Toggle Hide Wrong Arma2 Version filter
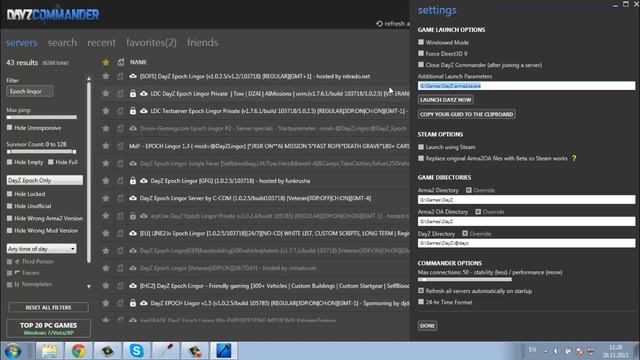The height and width of the screenshot is (360, 640). tap(9, 218)
